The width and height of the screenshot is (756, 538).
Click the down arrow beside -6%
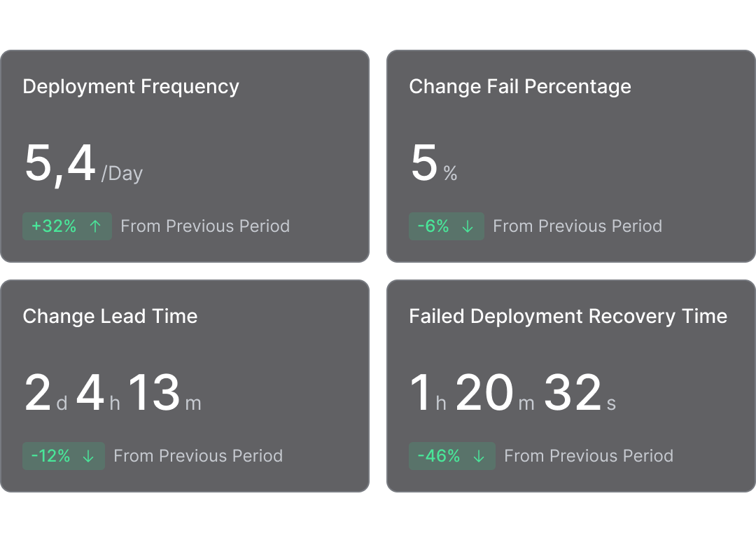point(468,226)
